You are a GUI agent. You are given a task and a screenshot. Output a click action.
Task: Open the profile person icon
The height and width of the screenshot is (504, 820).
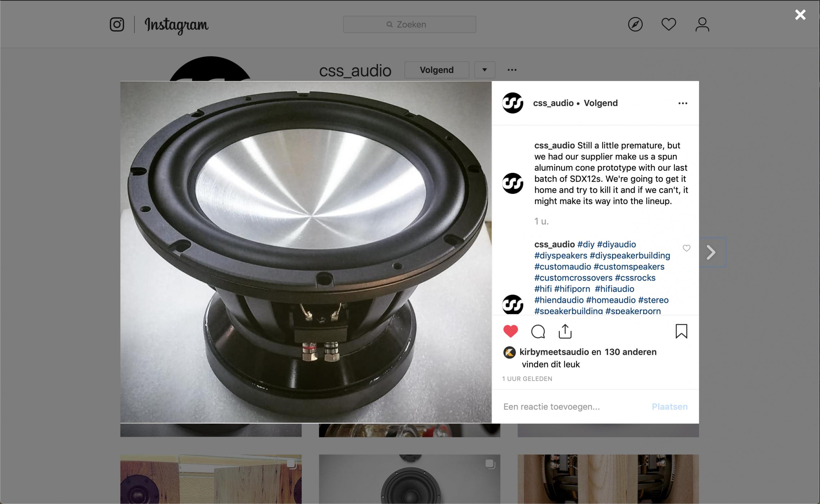(702, 24)
